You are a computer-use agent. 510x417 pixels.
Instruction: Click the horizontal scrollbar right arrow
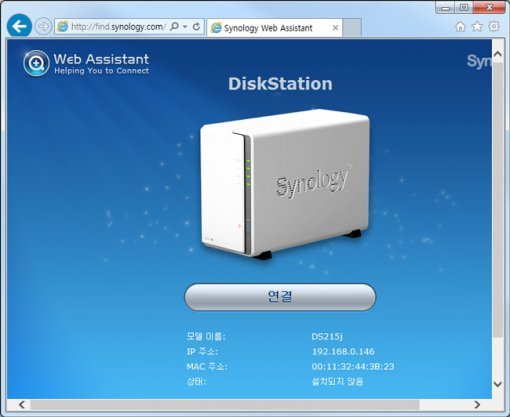click(477, 405)
